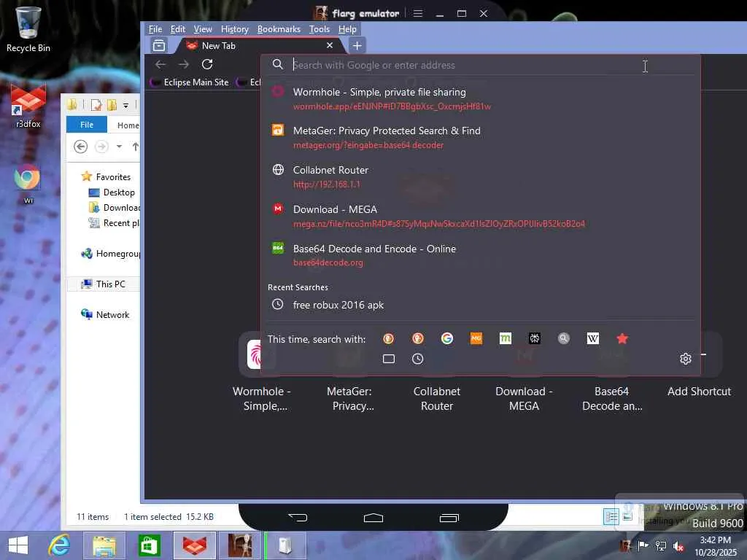The image size is (747, 560).
Task: Go back with browser back arrow
Action: tap(160, 64)
